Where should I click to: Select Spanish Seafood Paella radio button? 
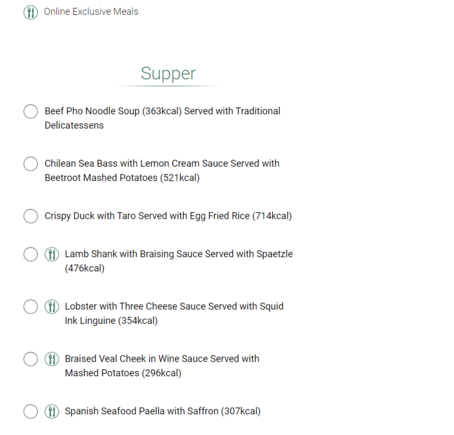click(x=30, y=411)
